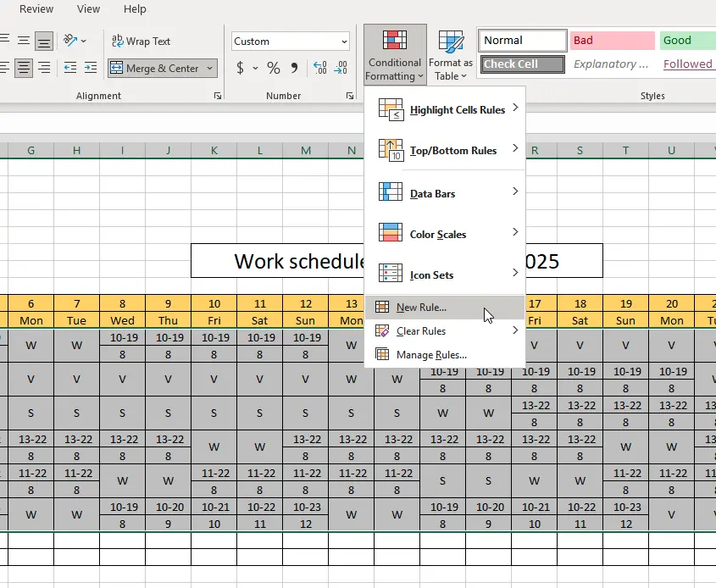Click the Data Bars icon

(x=391, y=192)
